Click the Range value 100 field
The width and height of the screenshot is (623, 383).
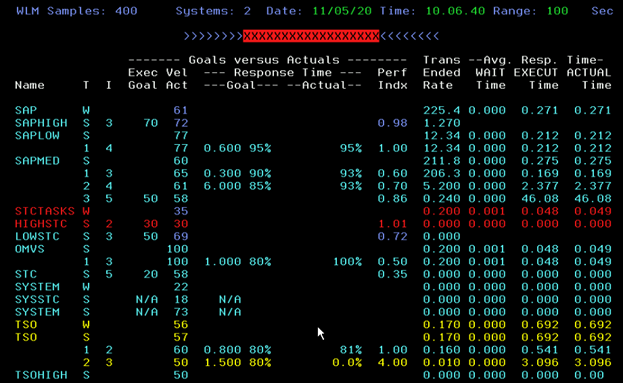point(557,11)
